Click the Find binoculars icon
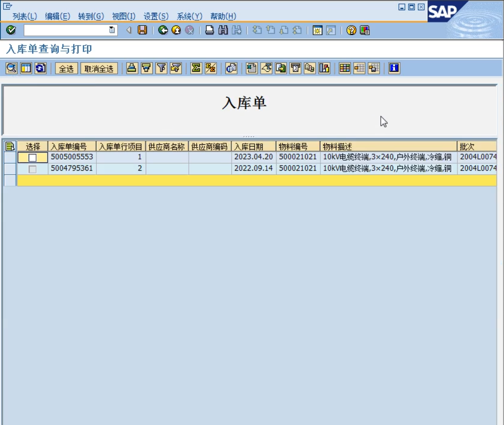Image resolution: width=504 pixels, height=425 pixels. (x=224, y=30)
